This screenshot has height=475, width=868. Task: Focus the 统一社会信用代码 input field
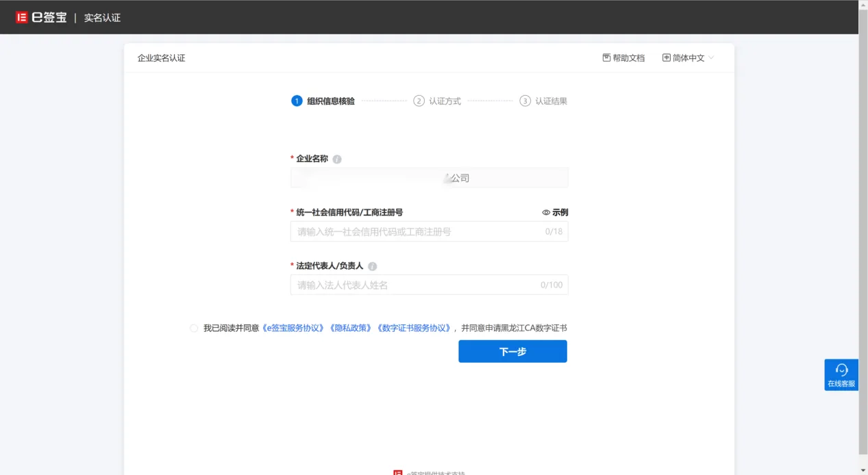tap(430, 231)
